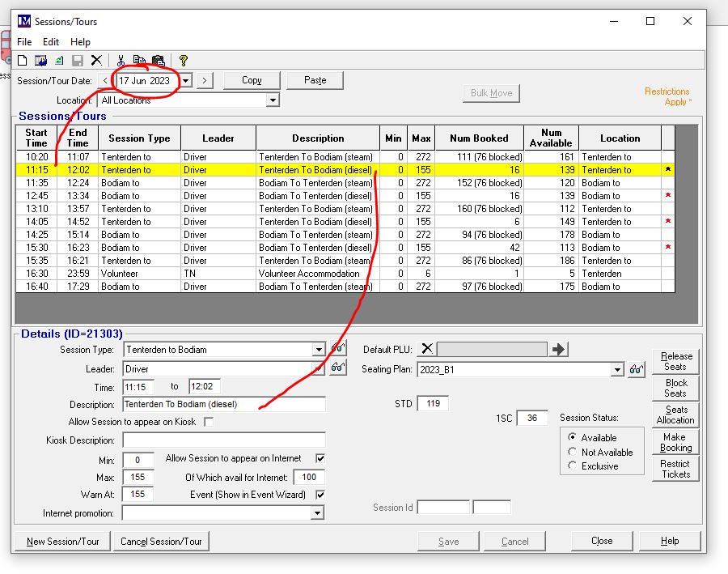Click the glasses icon beside Session Type
The image size is (728, 574).
[338, 348]
